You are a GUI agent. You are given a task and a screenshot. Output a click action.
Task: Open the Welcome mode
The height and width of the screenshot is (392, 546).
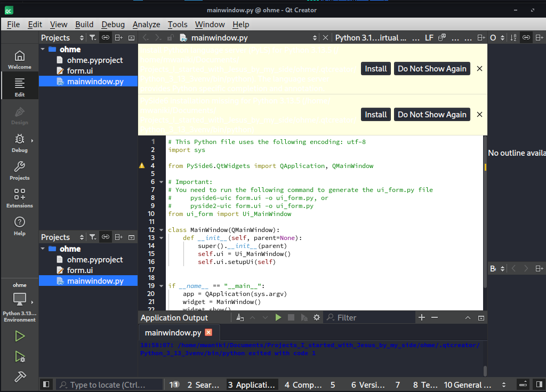(x=19, y=59)
